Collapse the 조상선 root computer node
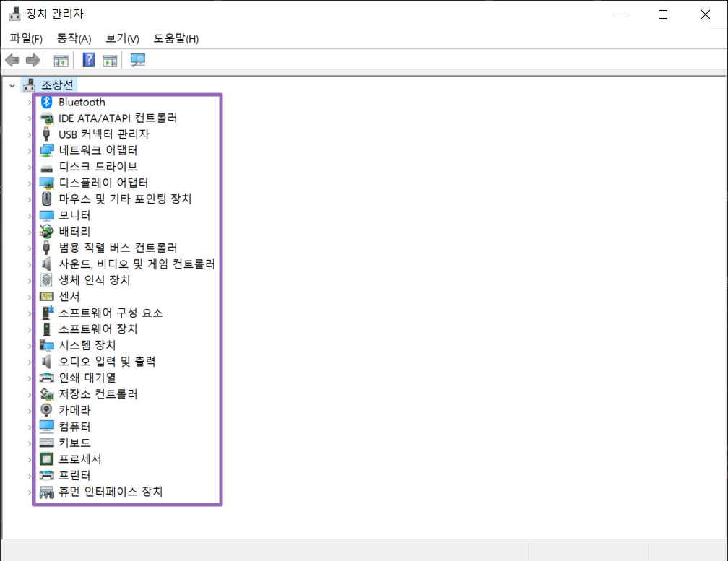 coord(12,85)
